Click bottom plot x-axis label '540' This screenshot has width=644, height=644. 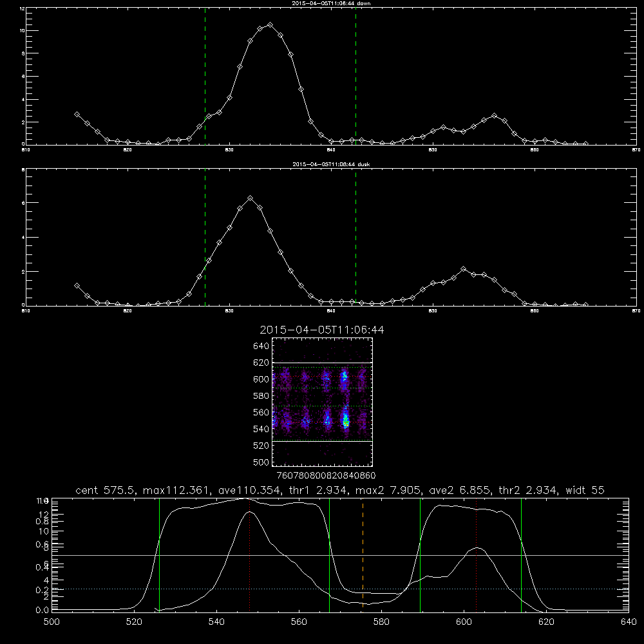point(216,622)
